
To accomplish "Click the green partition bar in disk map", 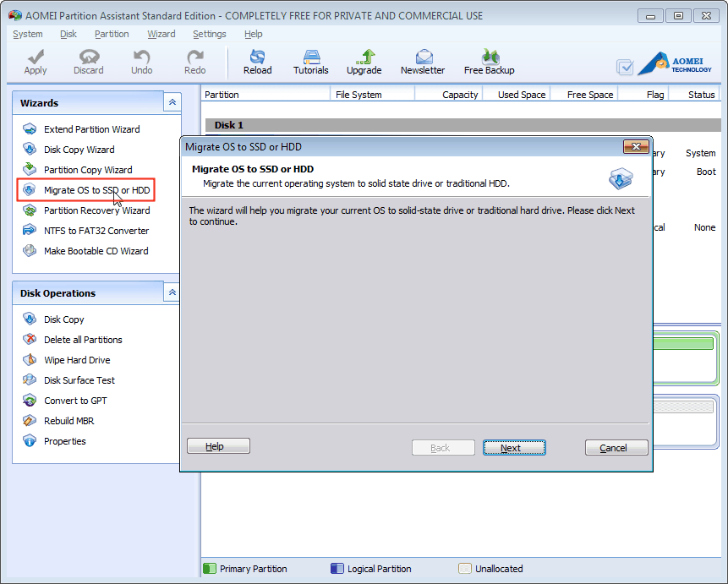I will pos(683,343).
